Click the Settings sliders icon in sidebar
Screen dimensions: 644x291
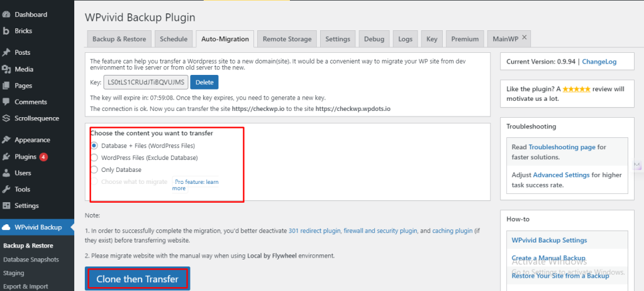pos(6,205)
